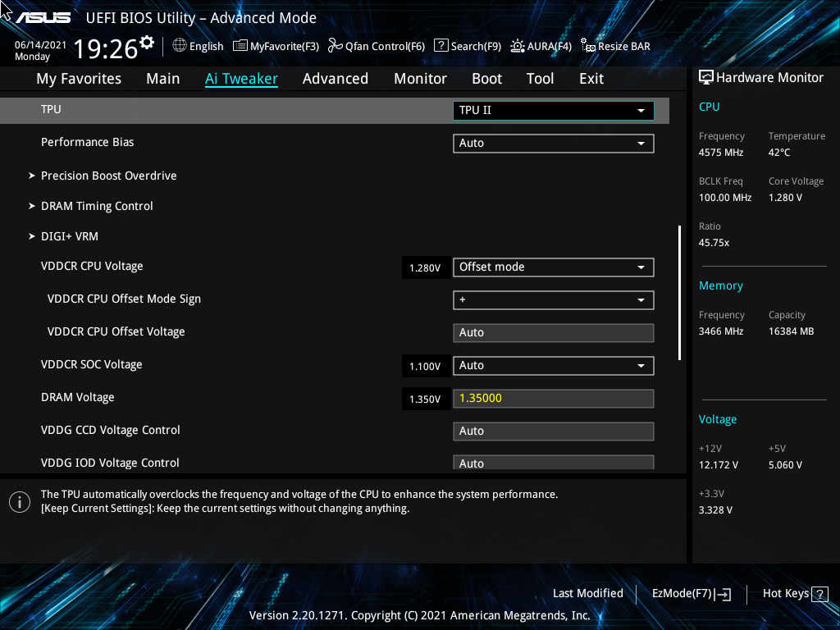Screen dimensions: 840x630
Task: Click the 19:26 clock time
Action: pyautogui.click(x=106, y=48)
